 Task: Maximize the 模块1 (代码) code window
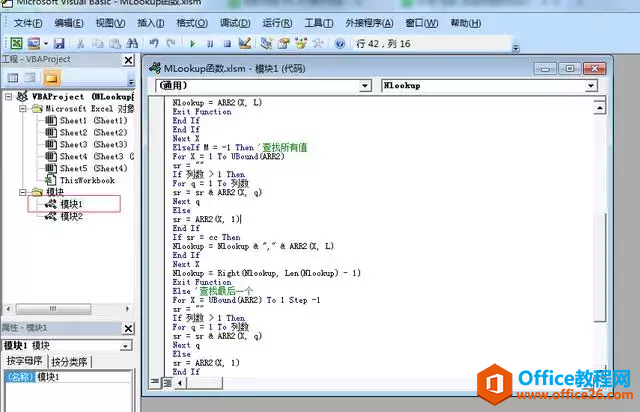click(x=570, y=69)
